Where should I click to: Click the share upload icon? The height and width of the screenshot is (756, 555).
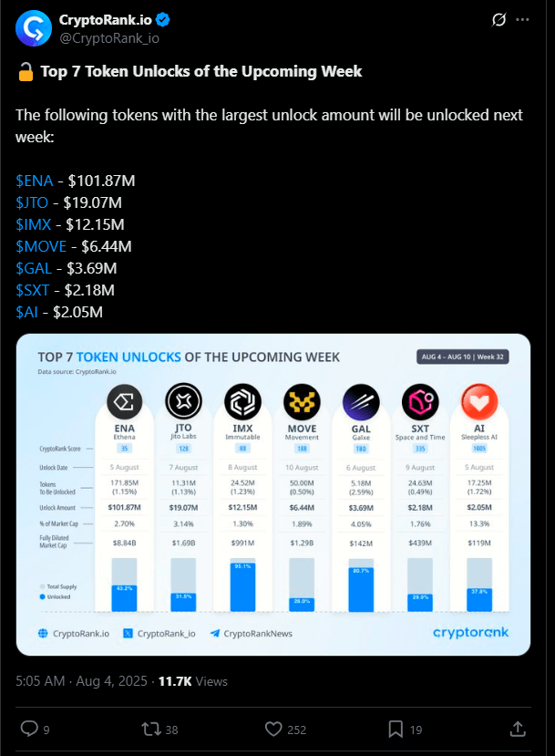pyautogui.click(x=518, y=729)
